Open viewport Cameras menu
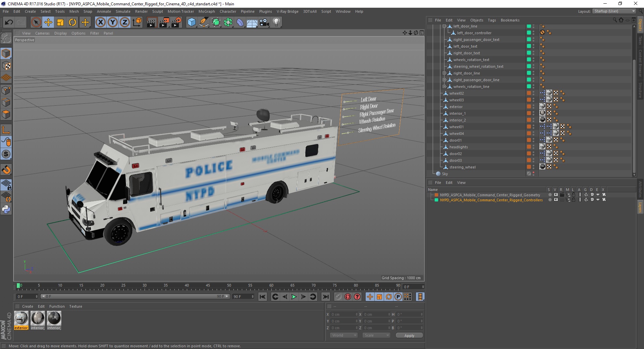 (42, 33)
